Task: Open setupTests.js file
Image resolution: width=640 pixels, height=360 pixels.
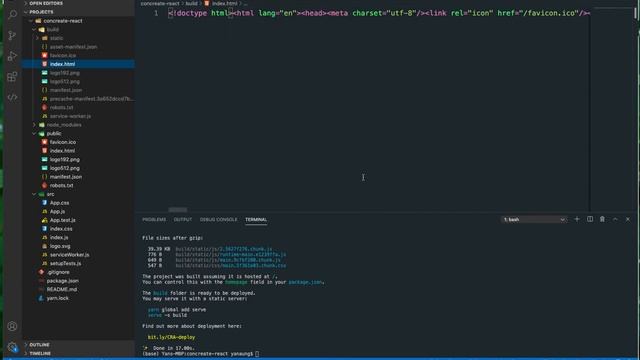Action: click(66, 264)
